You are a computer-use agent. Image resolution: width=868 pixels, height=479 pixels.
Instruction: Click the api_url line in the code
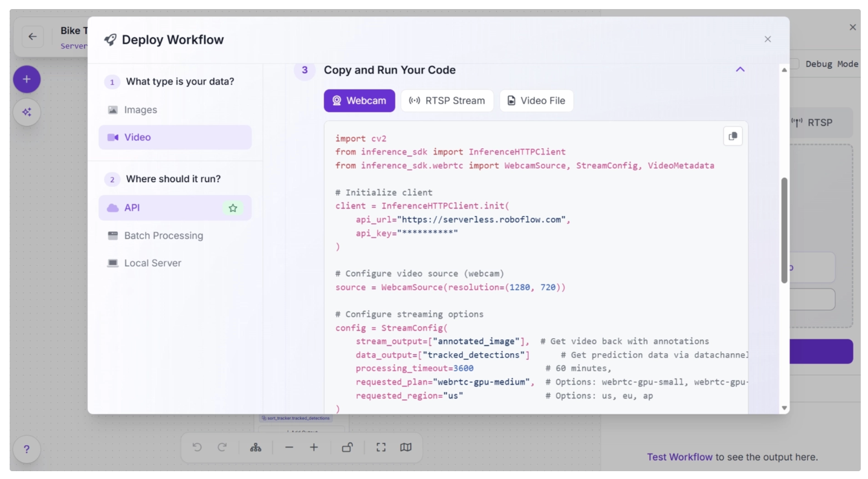(x=463, y=220)
